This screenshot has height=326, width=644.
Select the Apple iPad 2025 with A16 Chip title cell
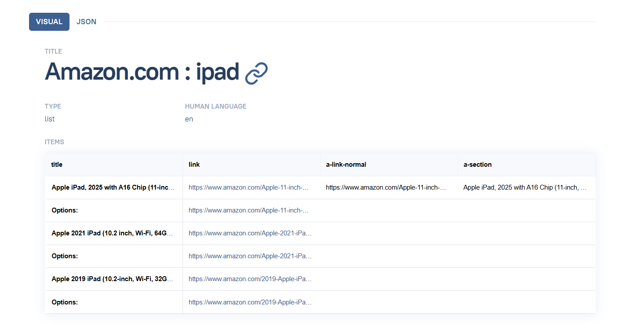(112, 187)
